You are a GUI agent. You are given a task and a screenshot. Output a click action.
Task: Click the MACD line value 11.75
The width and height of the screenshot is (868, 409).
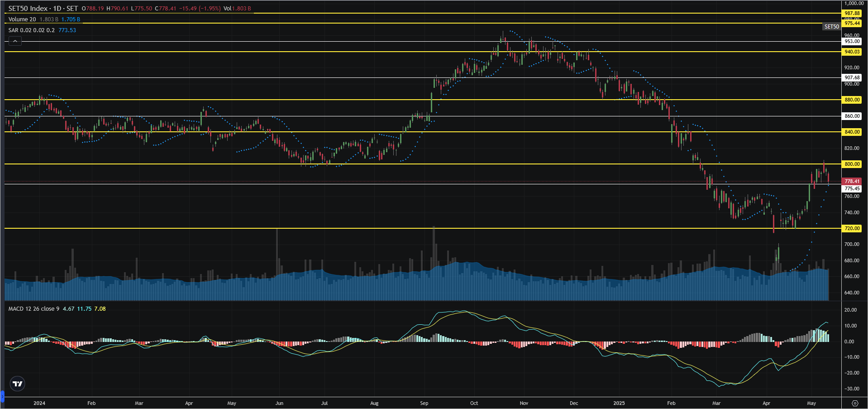coord(84,309)
